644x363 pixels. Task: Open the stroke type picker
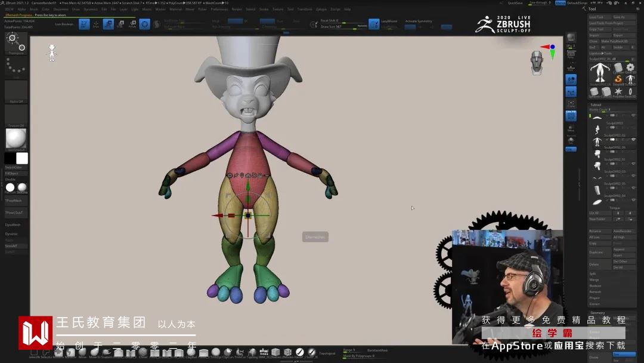click(16, 67)
